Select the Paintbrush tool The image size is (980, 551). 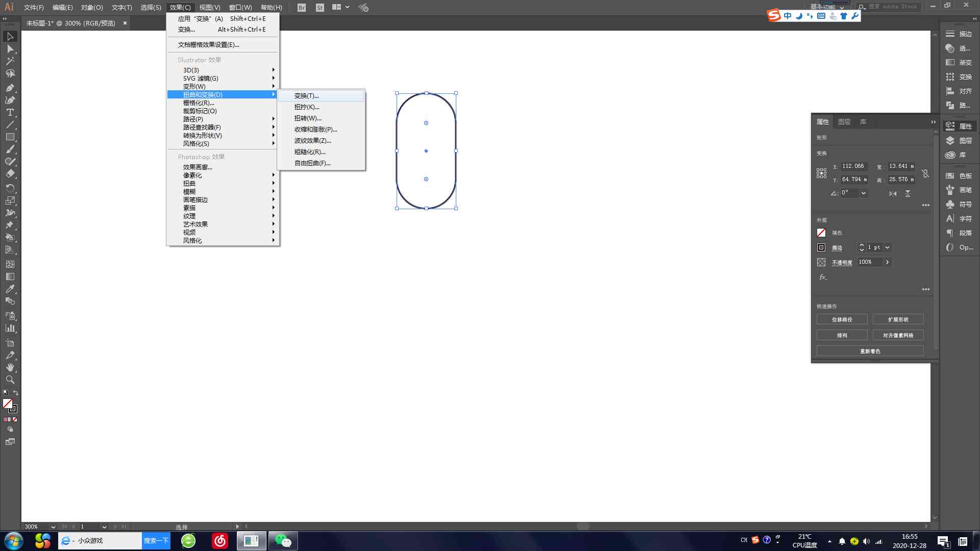pos(10,149)
